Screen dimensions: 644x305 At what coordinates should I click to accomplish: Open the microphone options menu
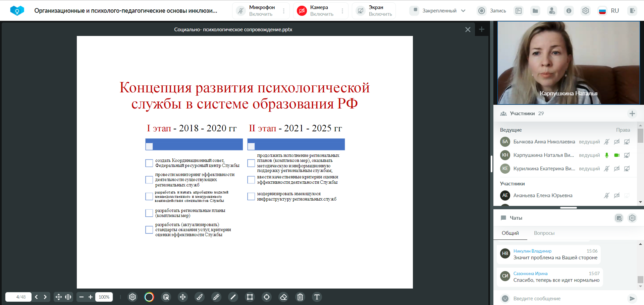coord(284,11)
